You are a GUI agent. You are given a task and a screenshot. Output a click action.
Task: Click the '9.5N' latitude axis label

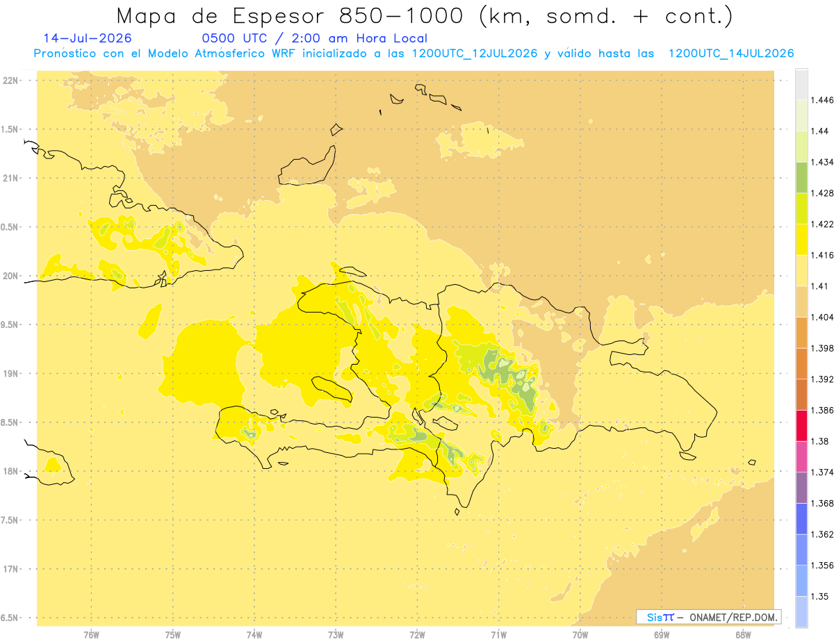pos(10,324)
